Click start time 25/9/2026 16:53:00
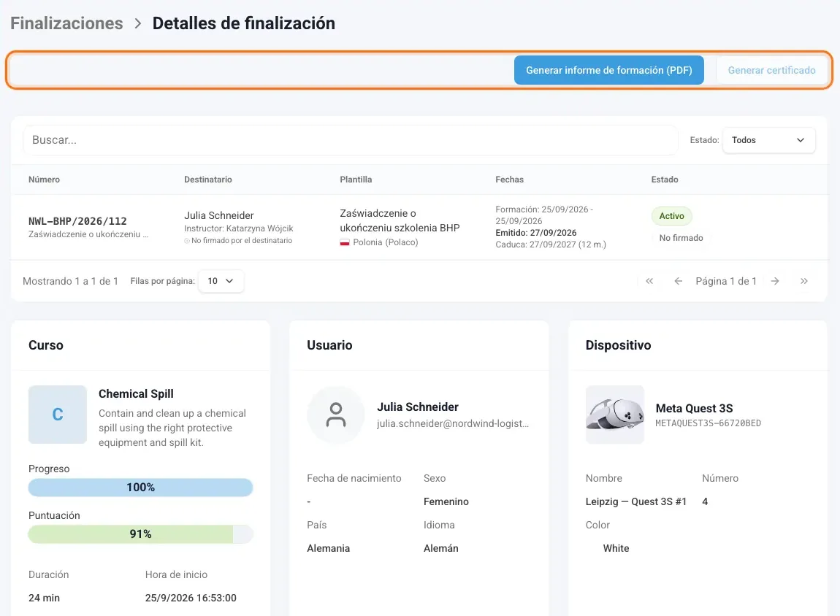This screenshot has height=616, width=840. click(191, 598)
